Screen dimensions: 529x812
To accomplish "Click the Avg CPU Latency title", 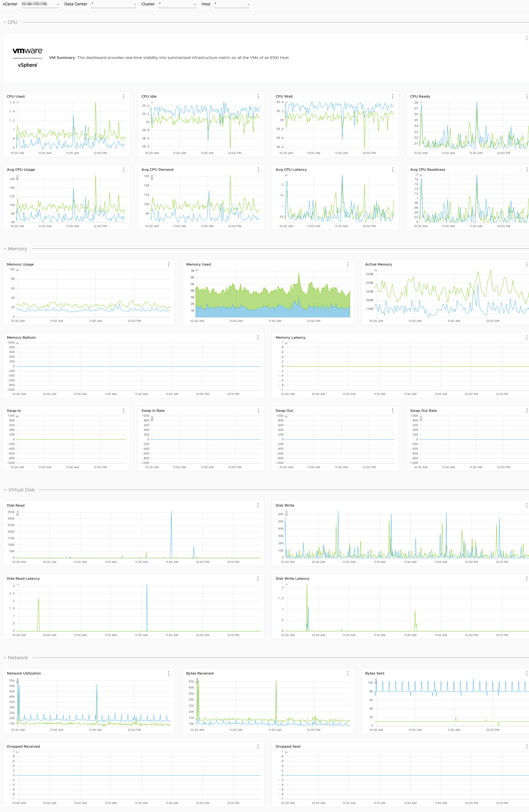I will coord(291,170).
